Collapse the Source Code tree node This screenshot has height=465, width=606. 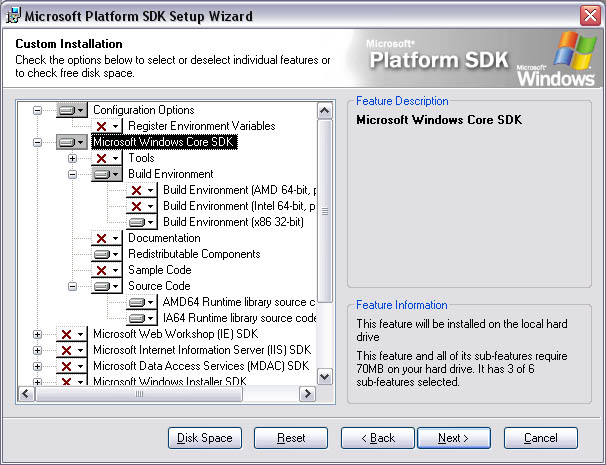tap(72, 286)
